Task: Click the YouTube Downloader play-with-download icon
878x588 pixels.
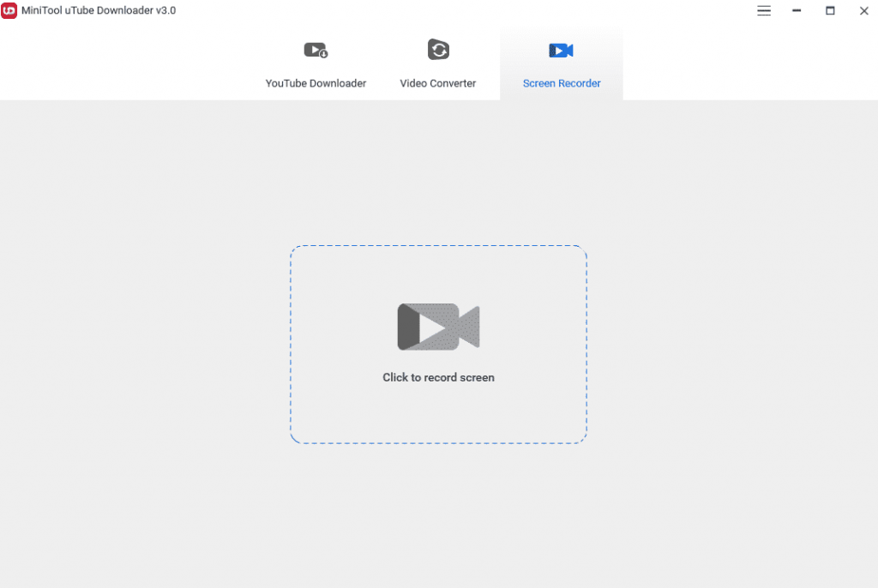Action: click(316, 50)
